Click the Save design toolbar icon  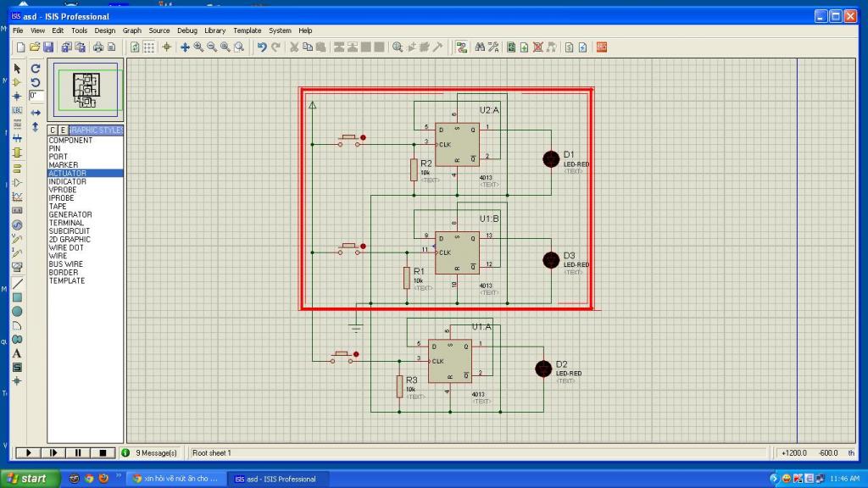[48, 47]
